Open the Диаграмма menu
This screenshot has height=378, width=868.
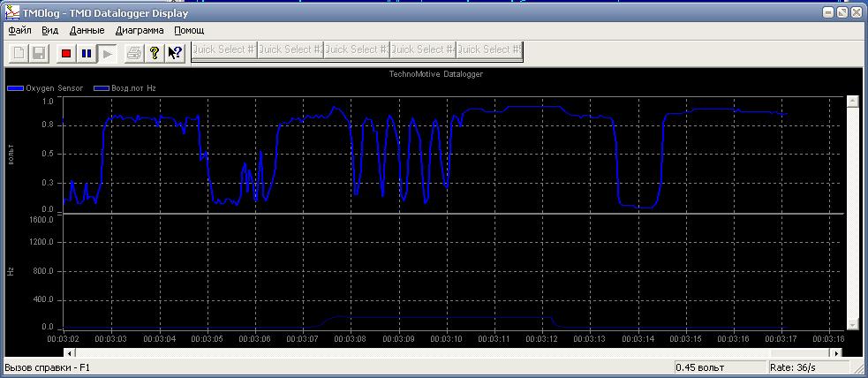coord(139,30)
